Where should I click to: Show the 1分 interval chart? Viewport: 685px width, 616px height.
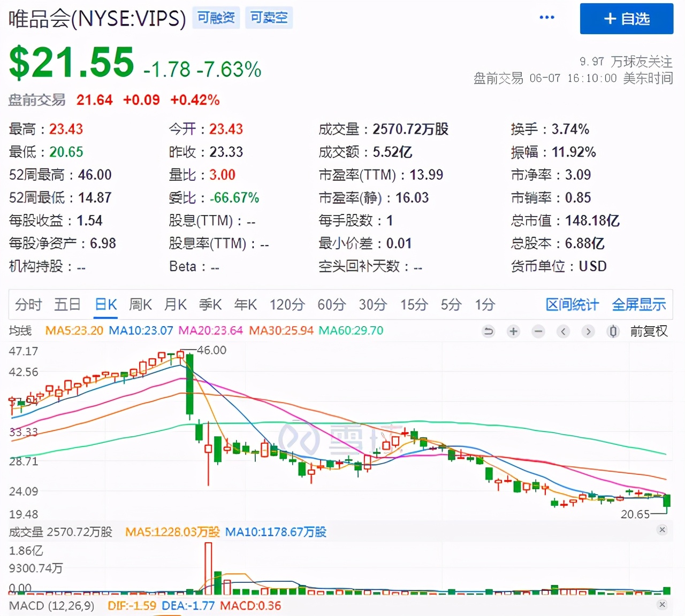485,305
